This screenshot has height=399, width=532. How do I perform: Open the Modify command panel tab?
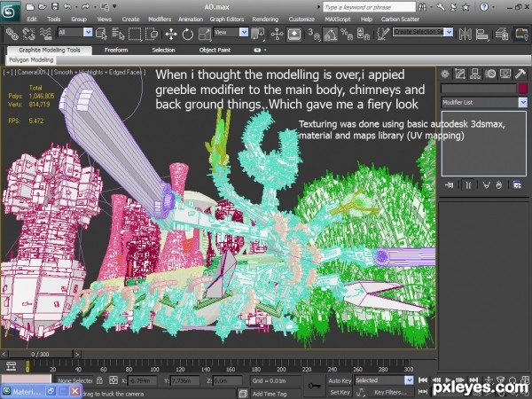coord(460,74)
